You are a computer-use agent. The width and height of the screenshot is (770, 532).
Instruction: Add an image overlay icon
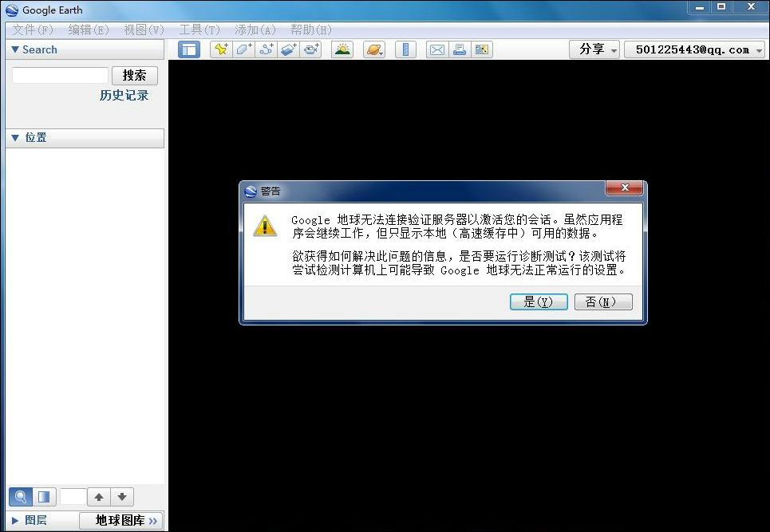[x=289, y=49]
